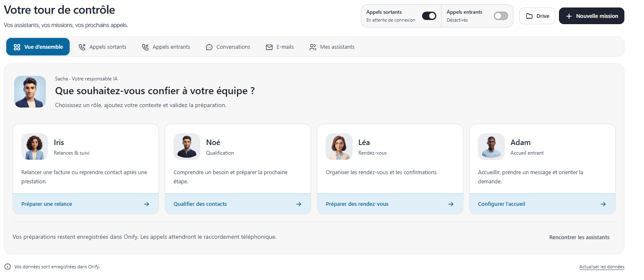Open the Conversations tab
The height and width of the screenshot is (280, 644).
[x=228, y=47]
